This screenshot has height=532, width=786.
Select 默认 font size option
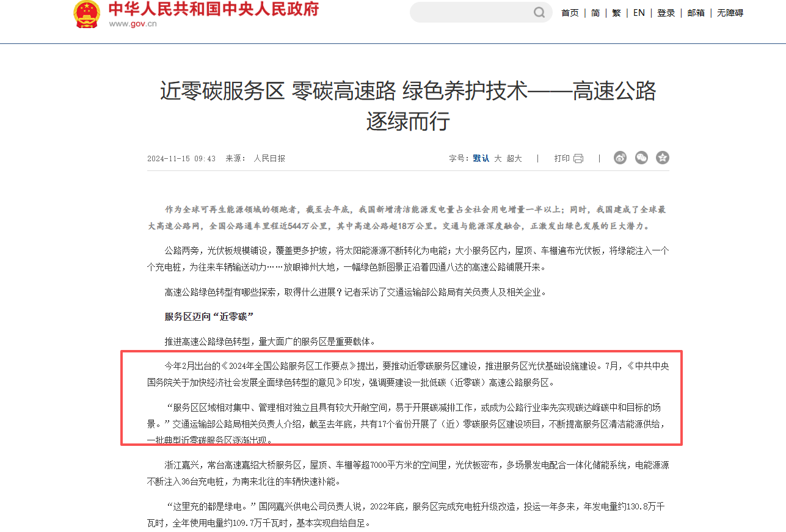coord(481,159)
